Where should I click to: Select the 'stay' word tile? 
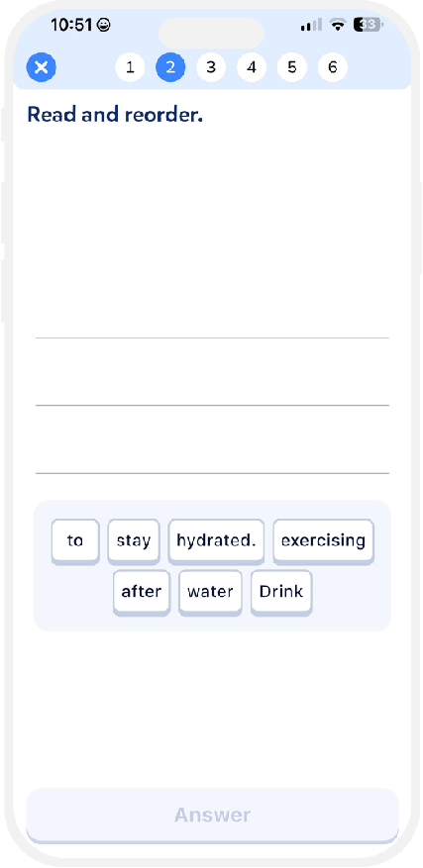134,541
